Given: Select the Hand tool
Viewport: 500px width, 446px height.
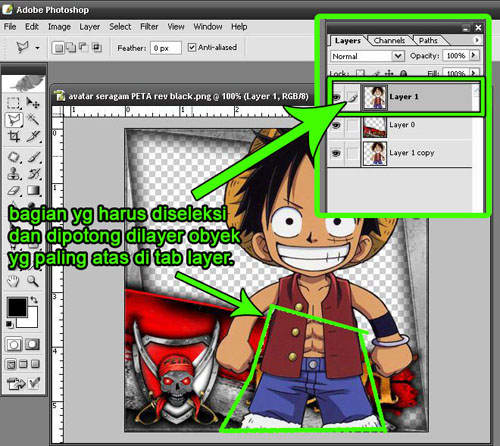Looking at the screenshot, I should point(14,282).
